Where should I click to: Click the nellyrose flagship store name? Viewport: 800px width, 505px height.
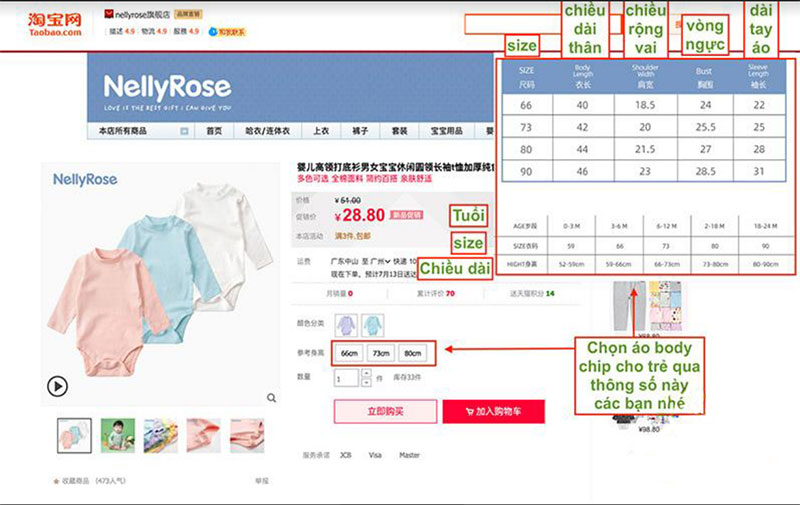click(x=142, y=14)
